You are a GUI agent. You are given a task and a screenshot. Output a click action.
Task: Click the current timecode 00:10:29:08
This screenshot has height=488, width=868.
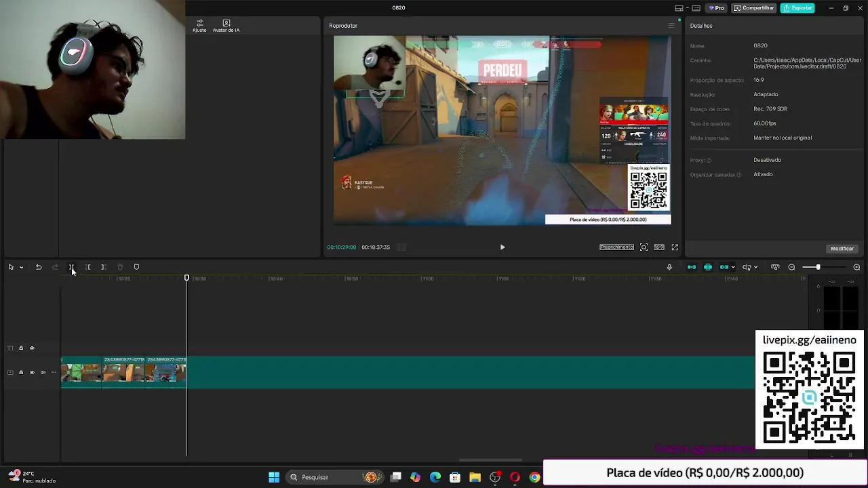(x=341, y=247)
